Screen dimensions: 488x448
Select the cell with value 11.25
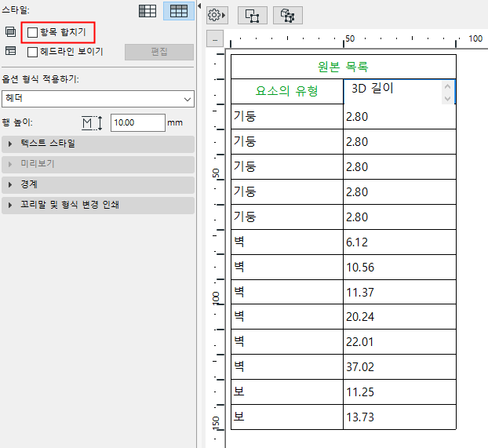pos(399,392)
